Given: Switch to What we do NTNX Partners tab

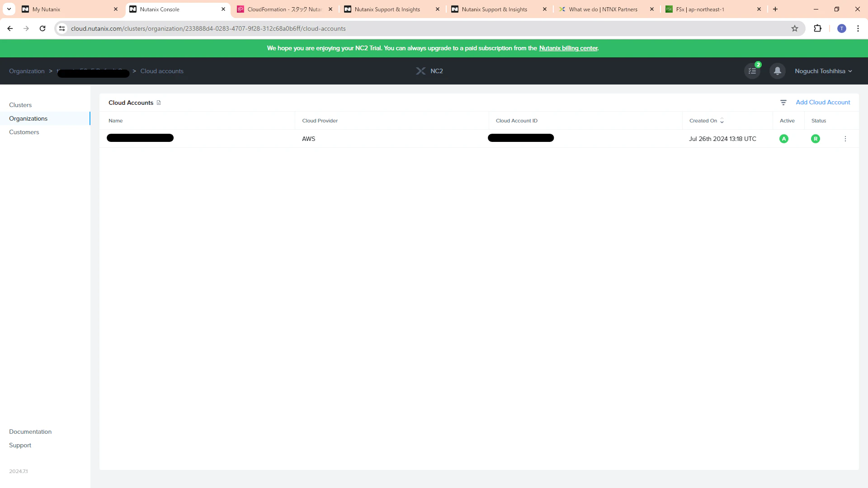Looking at the screenshot, I should pyautogui.click(x=607, y=9).
